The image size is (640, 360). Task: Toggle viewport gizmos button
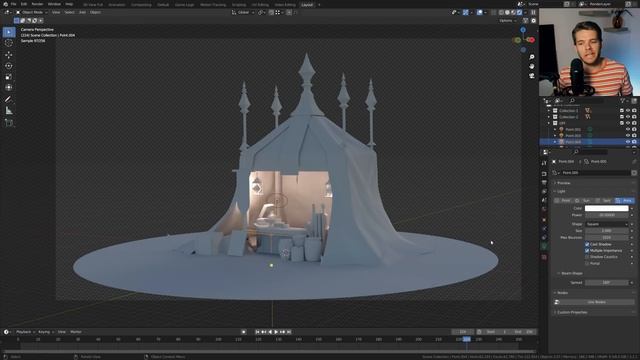point(465,12)
